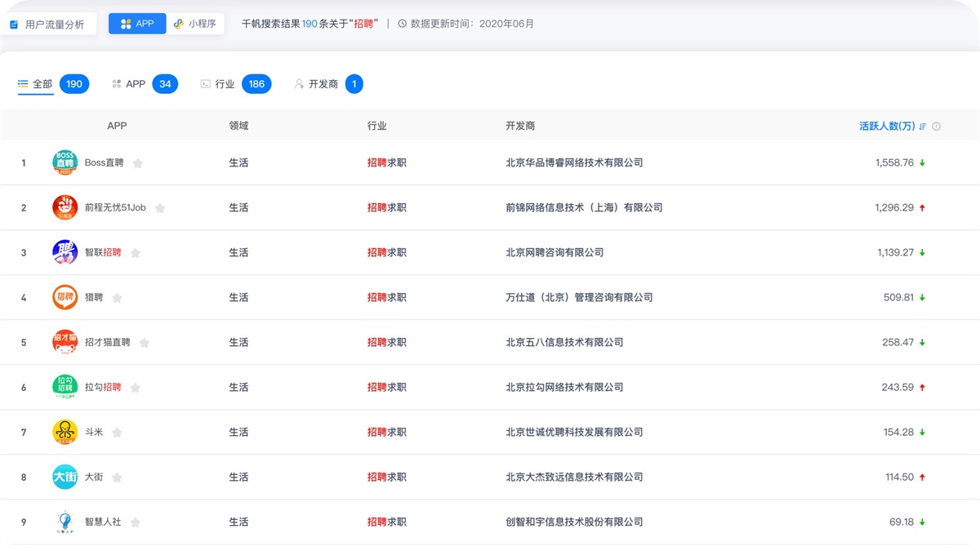
Task: Click down trend arrow for 猎聘
Action: (x=922, y=298)
